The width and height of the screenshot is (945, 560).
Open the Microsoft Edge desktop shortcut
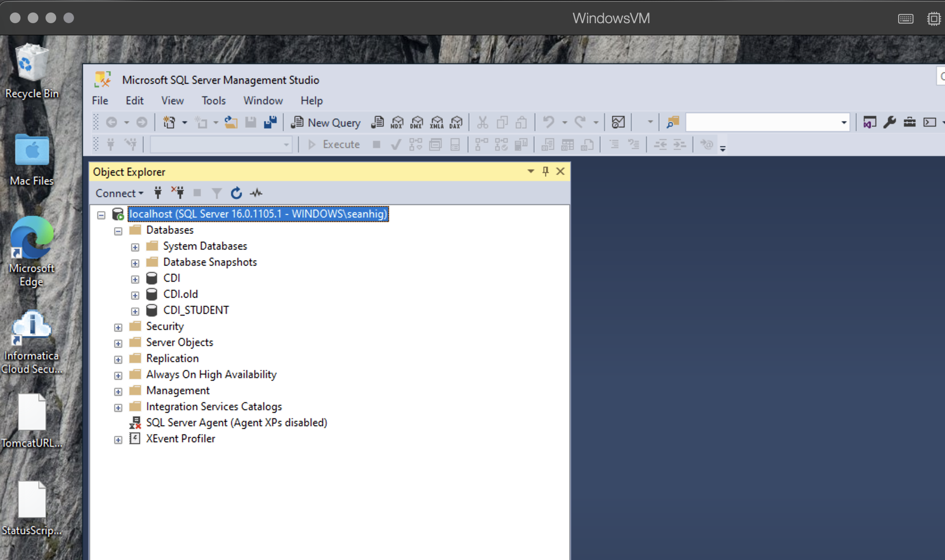point(32,252)
